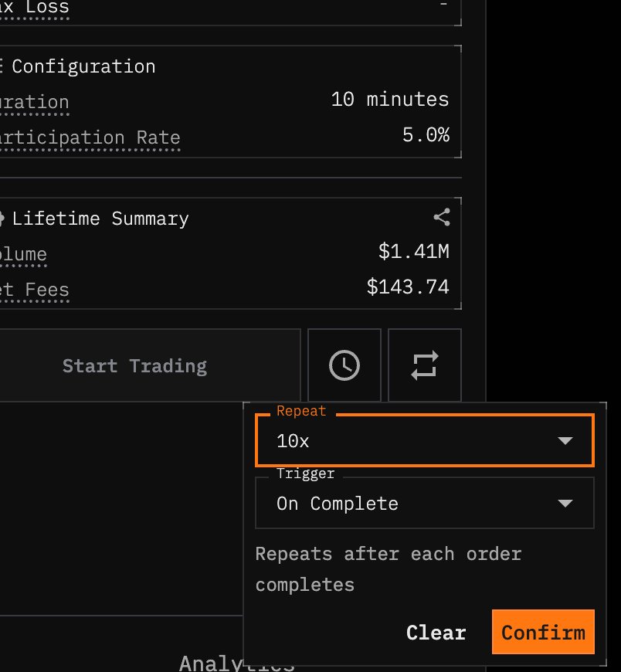Open the Trigger On Complete dropdown
The height and width of the screenshot is (672, 621).
424,503
